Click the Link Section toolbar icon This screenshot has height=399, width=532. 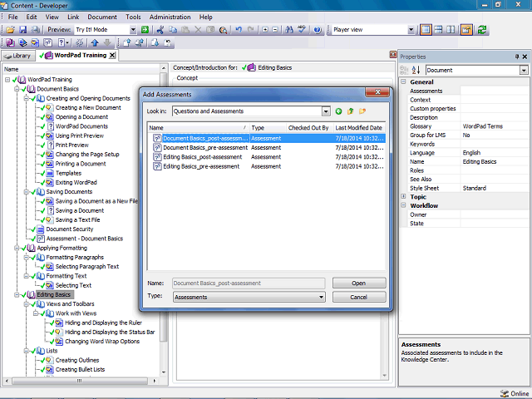pos(22,42)
